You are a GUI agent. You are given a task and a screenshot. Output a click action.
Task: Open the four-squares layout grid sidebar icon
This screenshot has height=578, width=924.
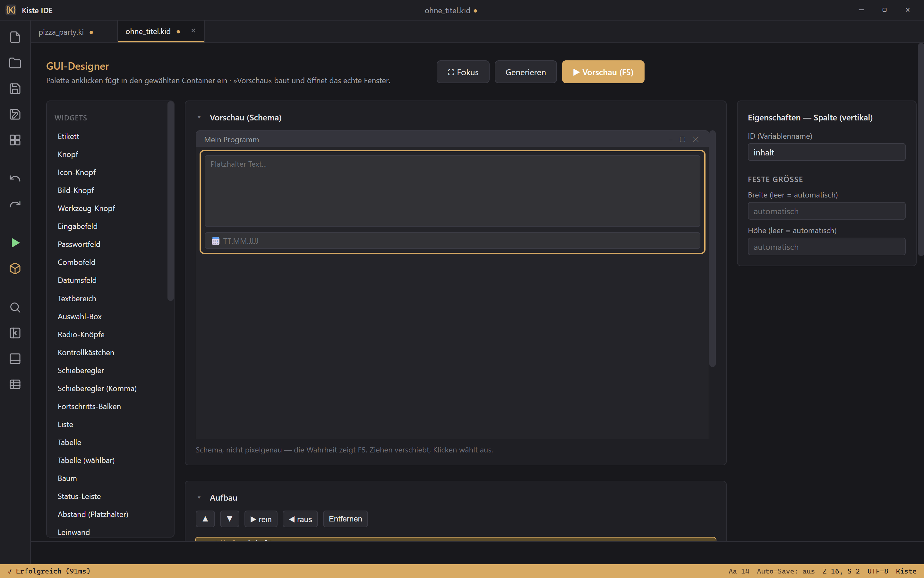click(15, 140)
